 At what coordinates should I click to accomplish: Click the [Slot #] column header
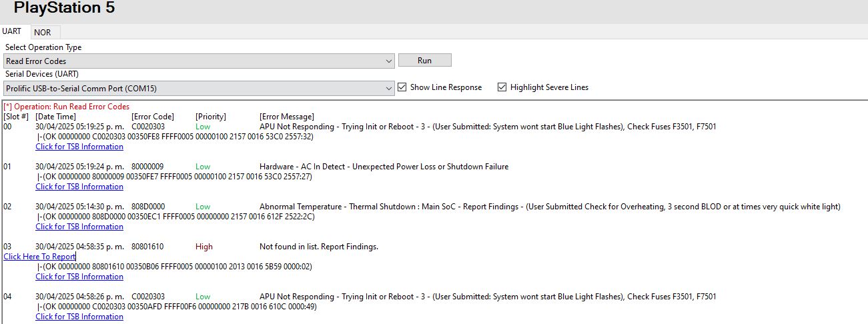tap(16, 117)
